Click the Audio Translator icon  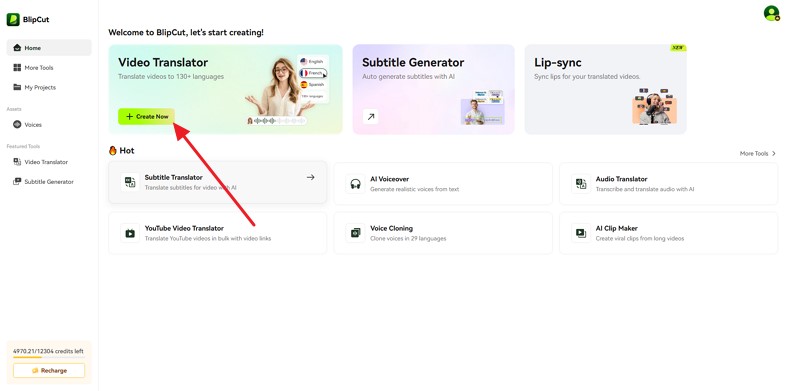coord(581,183)
